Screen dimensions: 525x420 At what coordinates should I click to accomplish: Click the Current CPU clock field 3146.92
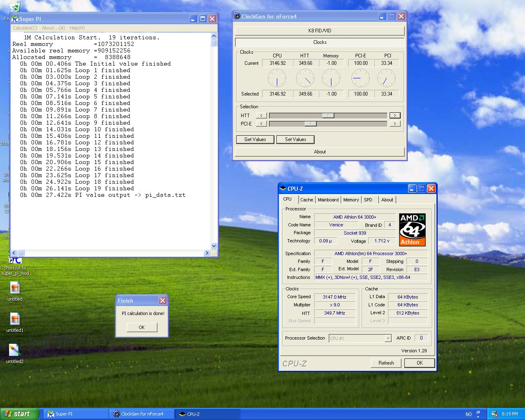point(277,63)
